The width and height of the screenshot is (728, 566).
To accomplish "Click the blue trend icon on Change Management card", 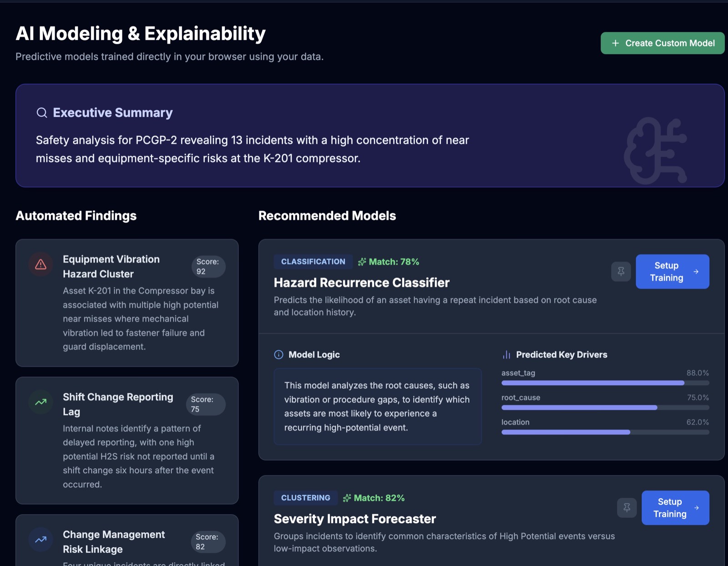I will coord(41,540).
